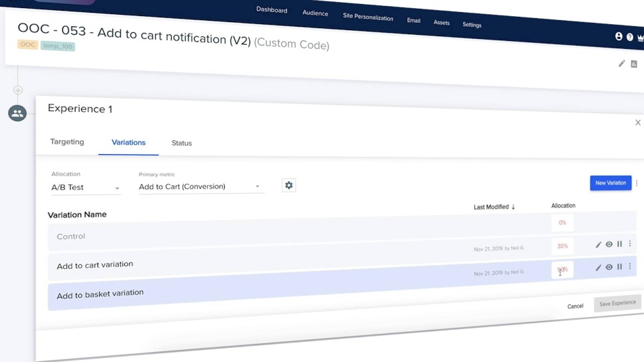The image size is (644, 362).
Task: Click the audience people icon beside Experience 1
Action: point(17,113)
